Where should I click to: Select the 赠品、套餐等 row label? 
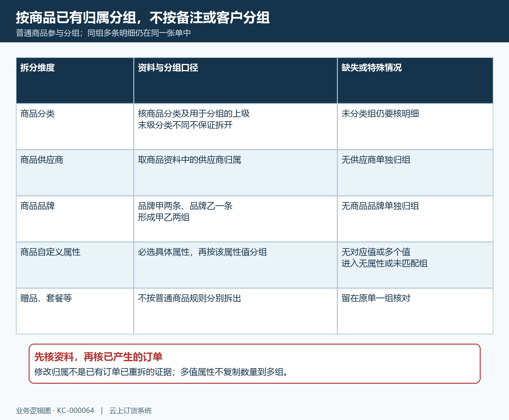pos(46,298)
